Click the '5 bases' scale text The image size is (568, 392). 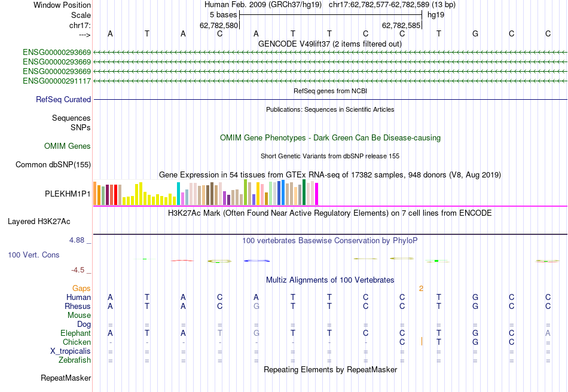point(223,15)
